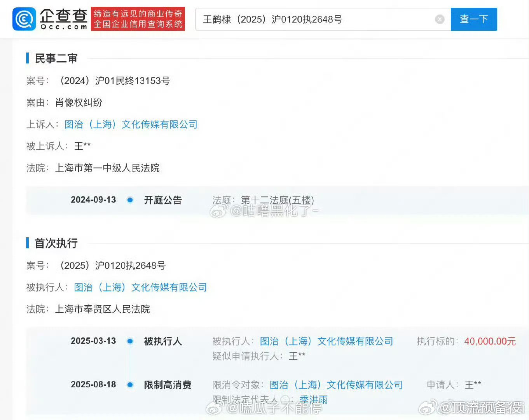Click 王** beside 疑似申请执行人

click(297, 356)
